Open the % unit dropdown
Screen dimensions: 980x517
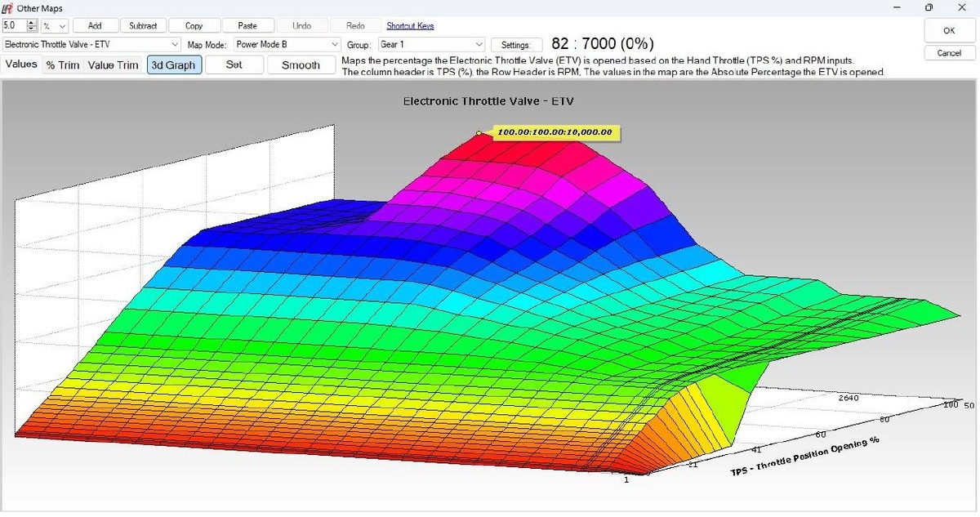55,25
